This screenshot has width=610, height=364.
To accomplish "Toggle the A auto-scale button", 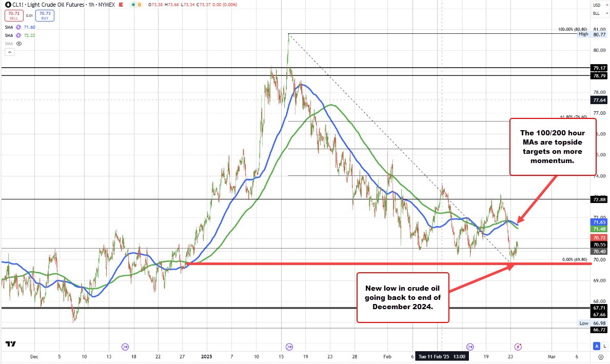I will coord(596,346).
